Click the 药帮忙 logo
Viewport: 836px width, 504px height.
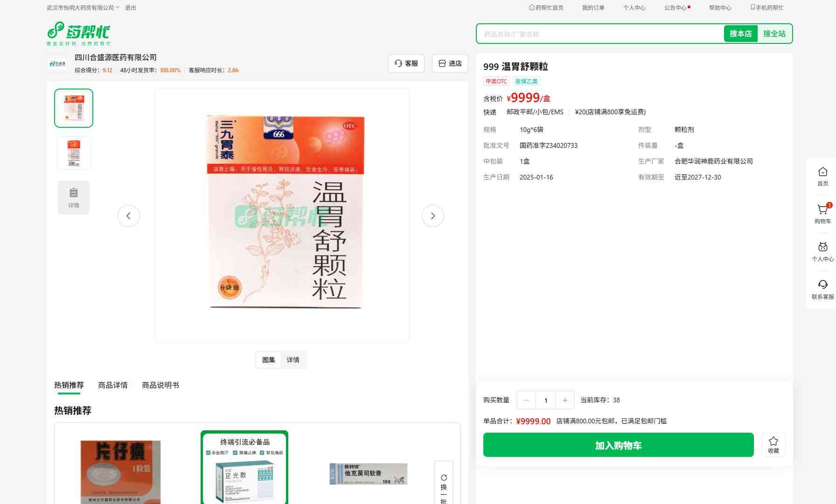[x=78, y=33]
